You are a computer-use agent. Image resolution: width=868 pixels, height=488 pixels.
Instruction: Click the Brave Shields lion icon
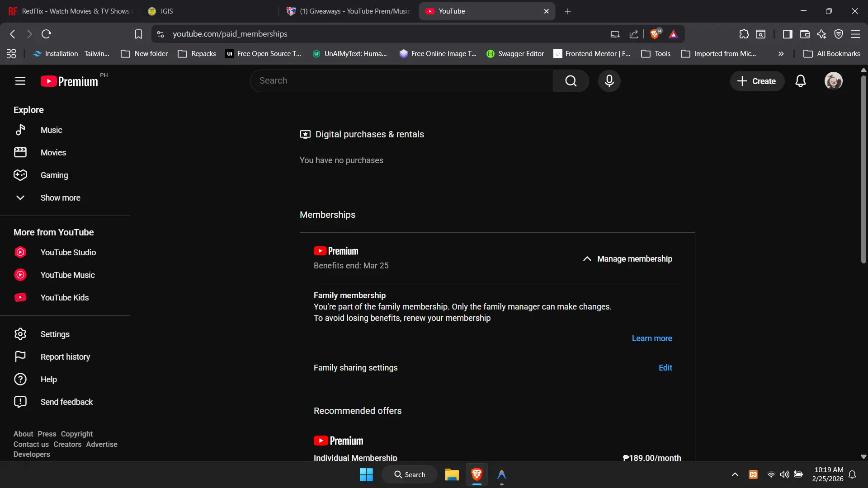click(655, 34)
